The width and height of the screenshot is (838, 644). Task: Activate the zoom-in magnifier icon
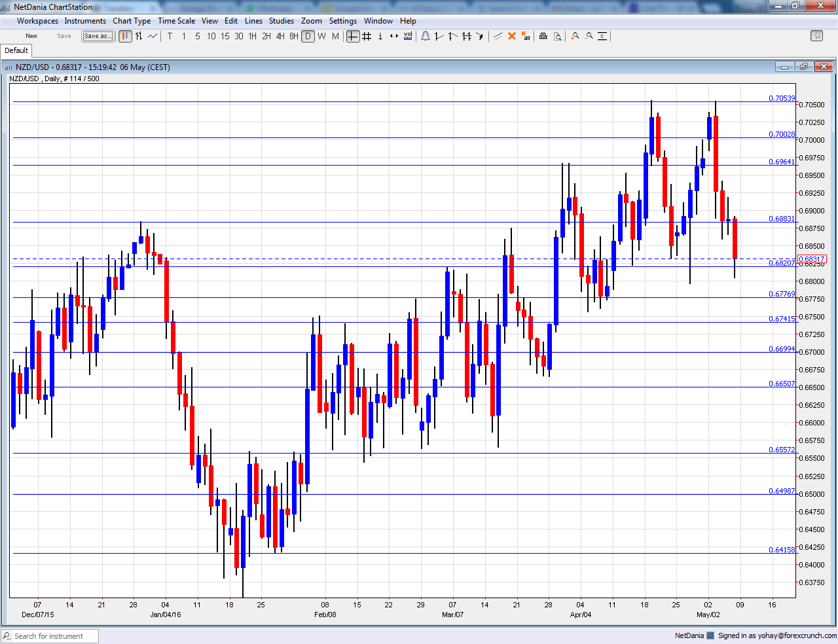(x=574, y=36)
